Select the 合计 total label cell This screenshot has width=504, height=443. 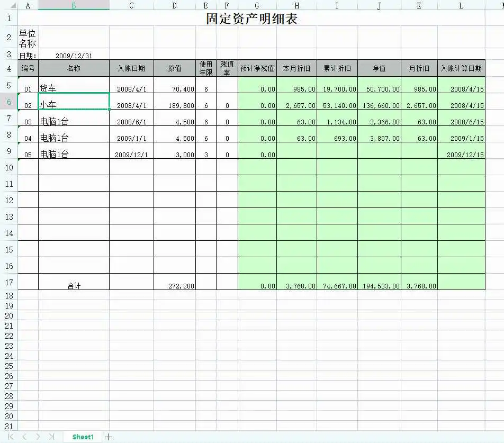click(x=74, y=285)
